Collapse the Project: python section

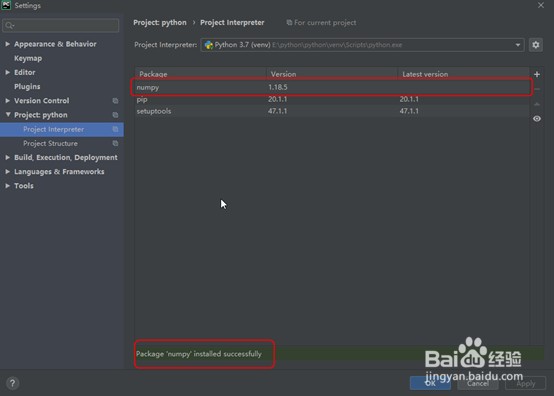tap(8, 114)
